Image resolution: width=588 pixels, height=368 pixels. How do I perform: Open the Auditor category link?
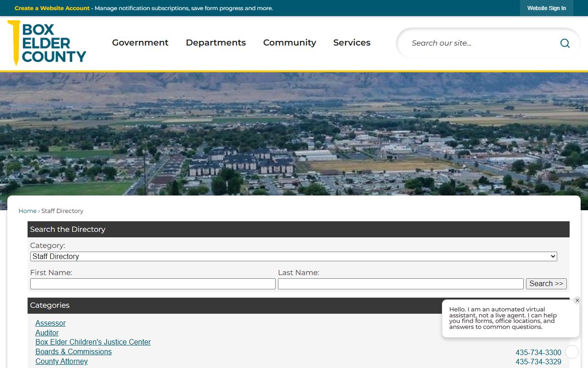(x=47, y=333)
